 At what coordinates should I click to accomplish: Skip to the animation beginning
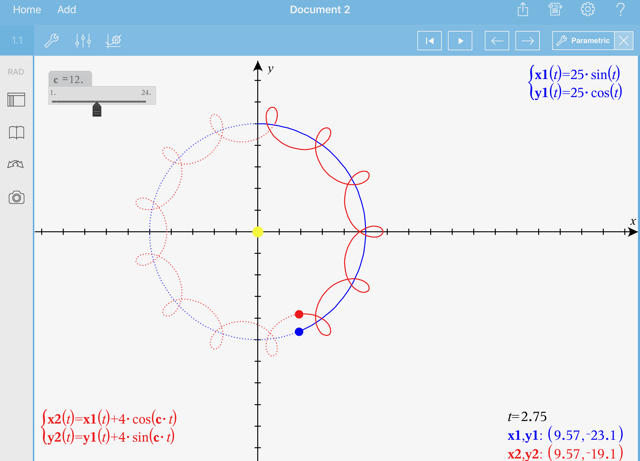point(430,41)
